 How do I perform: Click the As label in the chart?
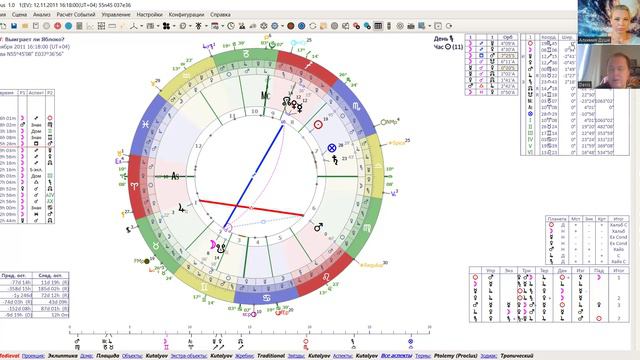click(x=175, y=176)
